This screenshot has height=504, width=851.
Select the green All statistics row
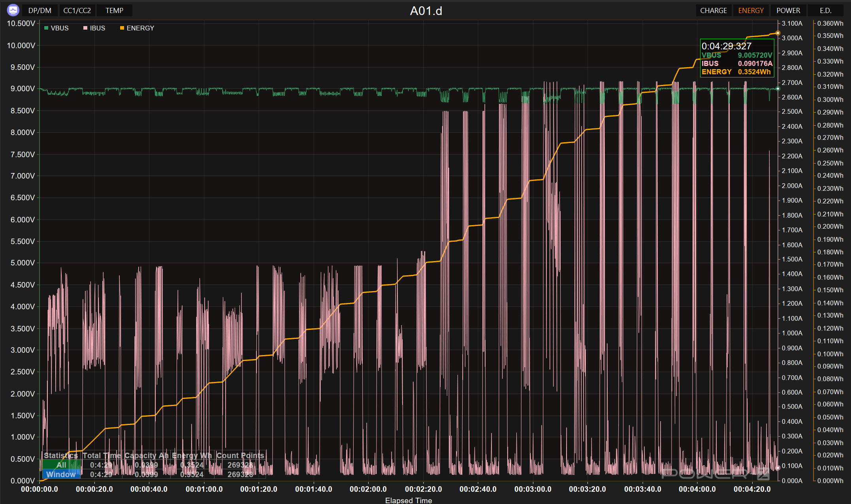(x=61, y=465)
